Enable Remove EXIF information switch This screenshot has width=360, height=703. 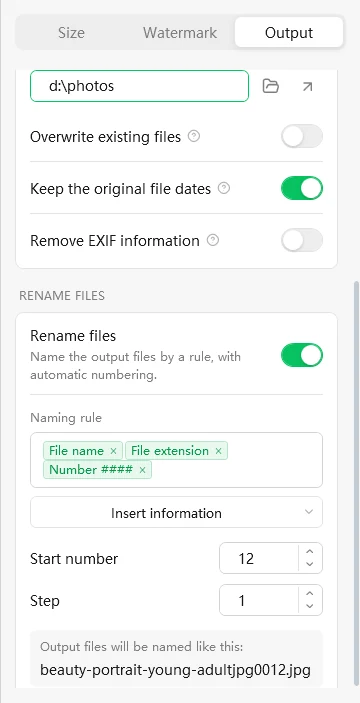coord(302,240)
